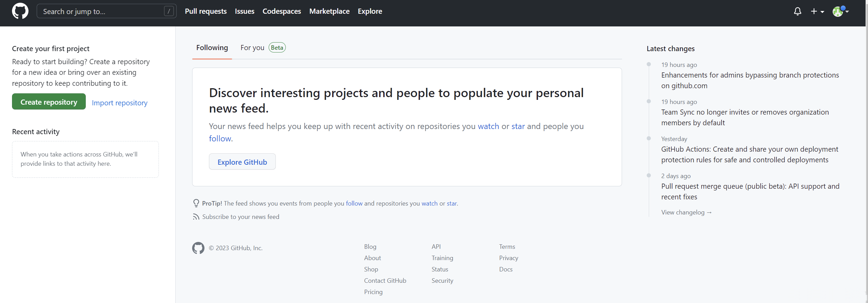Open the Training footer link
Screen dimensions: 868x303
point(442,258)
